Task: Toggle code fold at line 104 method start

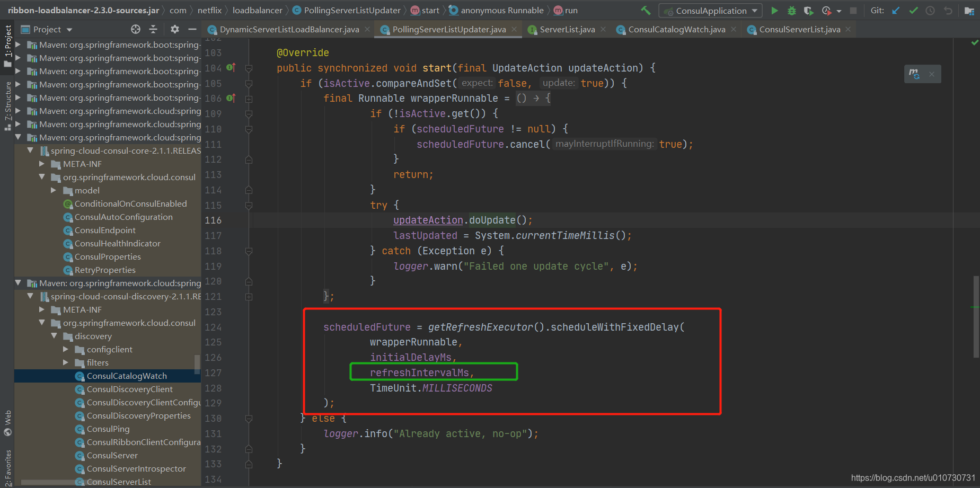Action: (x=249, y=68)
